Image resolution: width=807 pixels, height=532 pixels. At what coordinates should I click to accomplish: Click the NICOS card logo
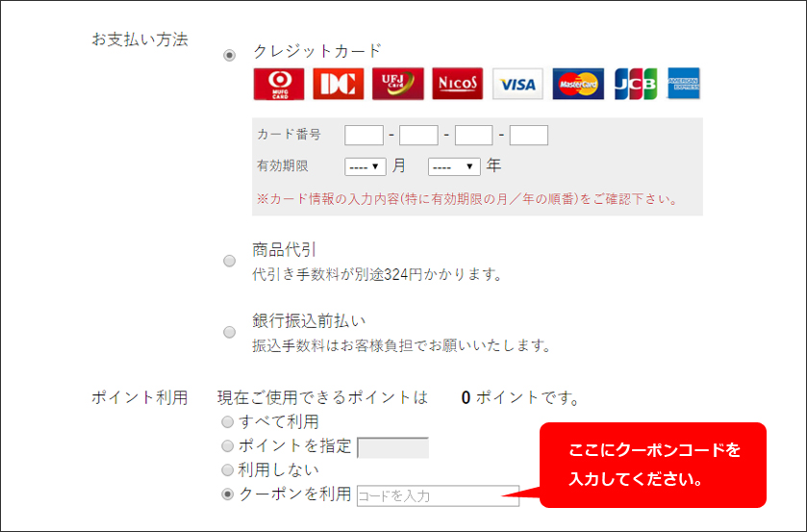click(x=458, y=84)
